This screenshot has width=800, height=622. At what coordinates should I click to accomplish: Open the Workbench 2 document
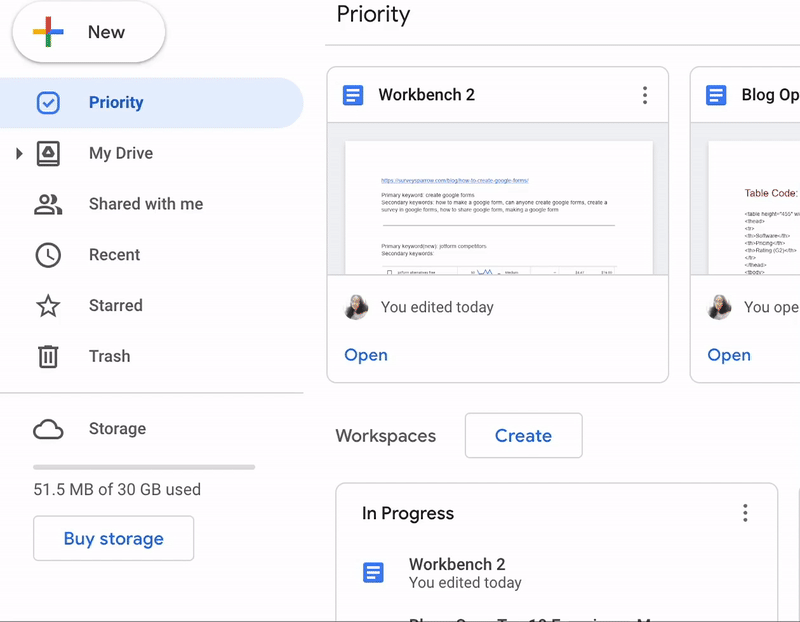pyautogui.click(x=365, y=355)
